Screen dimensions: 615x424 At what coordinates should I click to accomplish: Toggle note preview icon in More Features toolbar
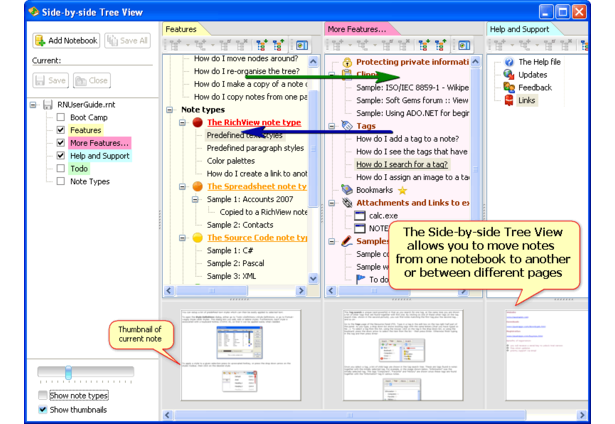[464, 45]
